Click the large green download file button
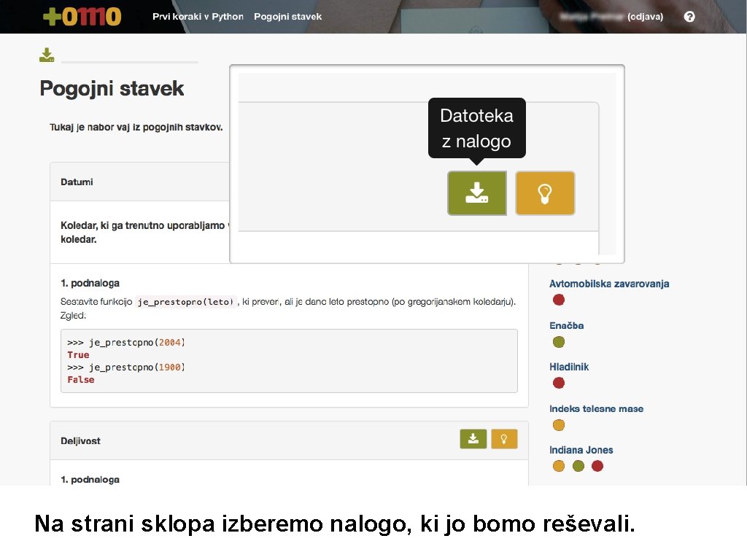 coord(477,192)
